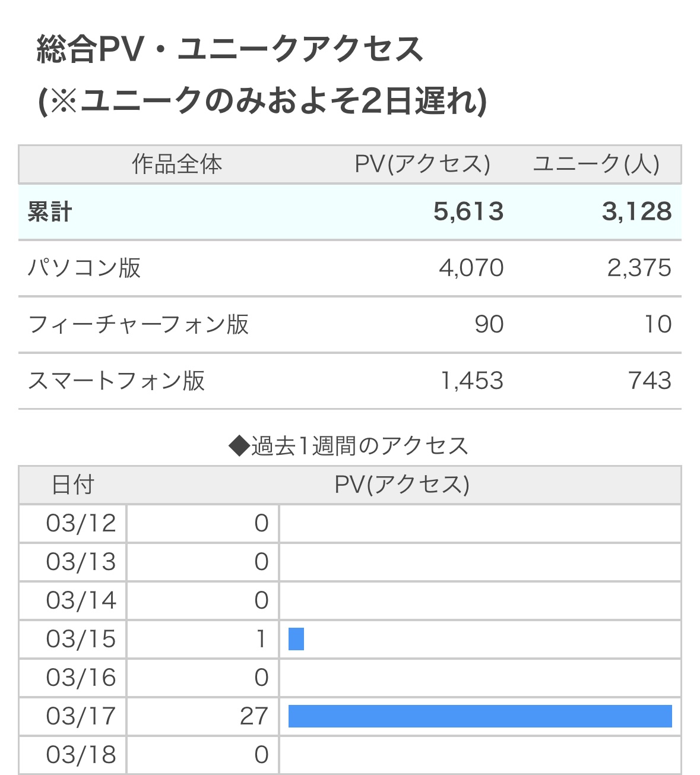Click the 03/17 blue access bar

480,716
